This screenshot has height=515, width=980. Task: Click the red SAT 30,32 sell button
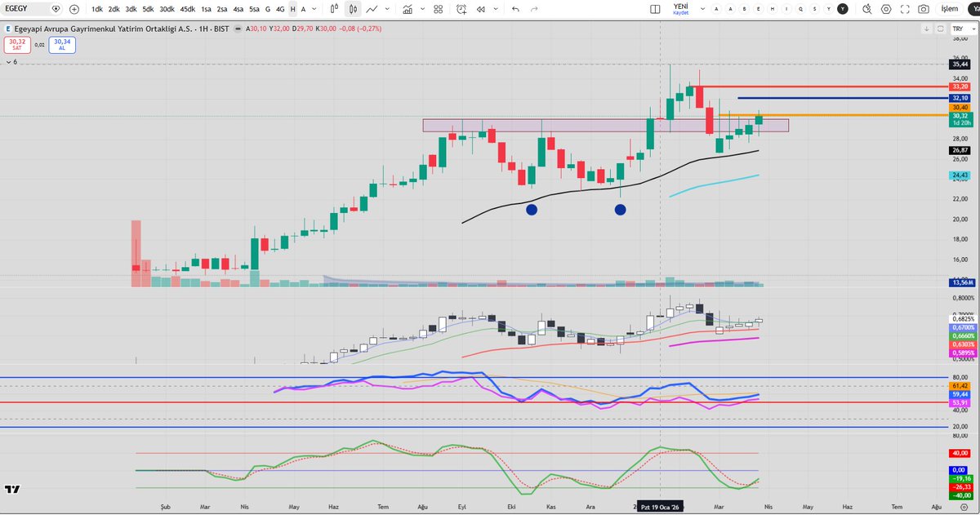[16, 44]
